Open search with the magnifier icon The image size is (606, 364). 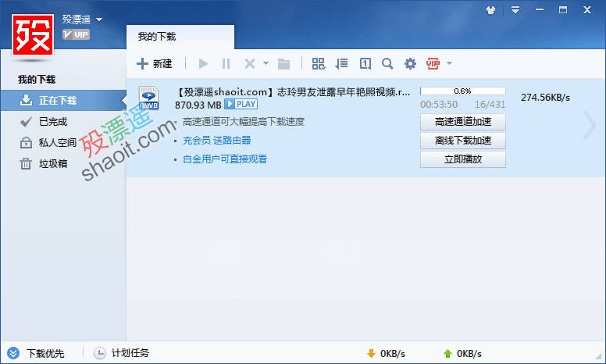[387, 63]
